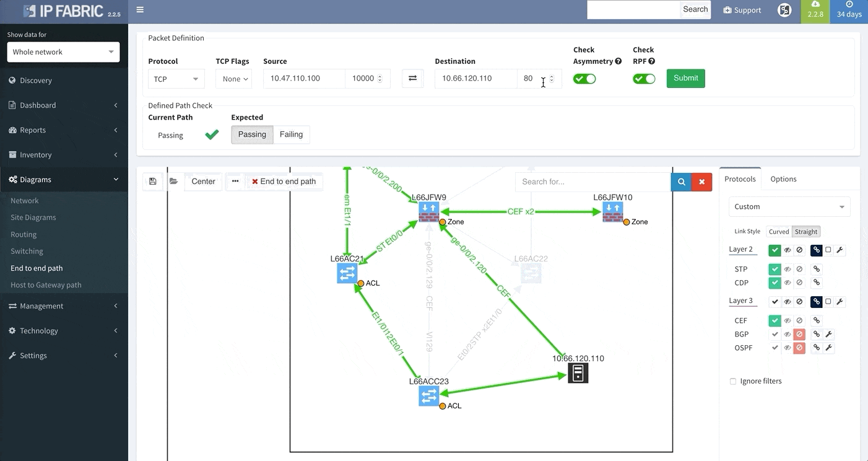Viewport: 868px width, 461px height.
Task: Save the diagram with the floppy disk icon
Action: coord(152,182)
